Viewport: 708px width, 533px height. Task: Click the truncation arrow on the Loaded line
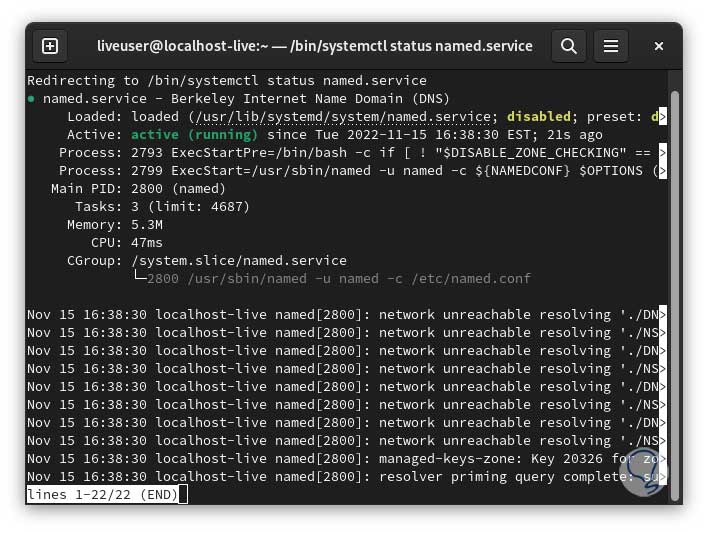point(662,117)
